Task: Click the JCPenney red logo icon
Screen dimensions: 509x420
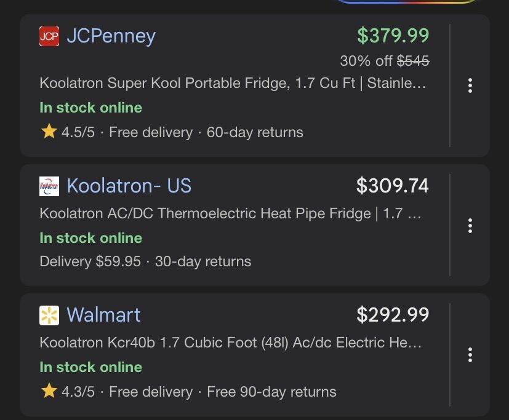Action: 49,36
